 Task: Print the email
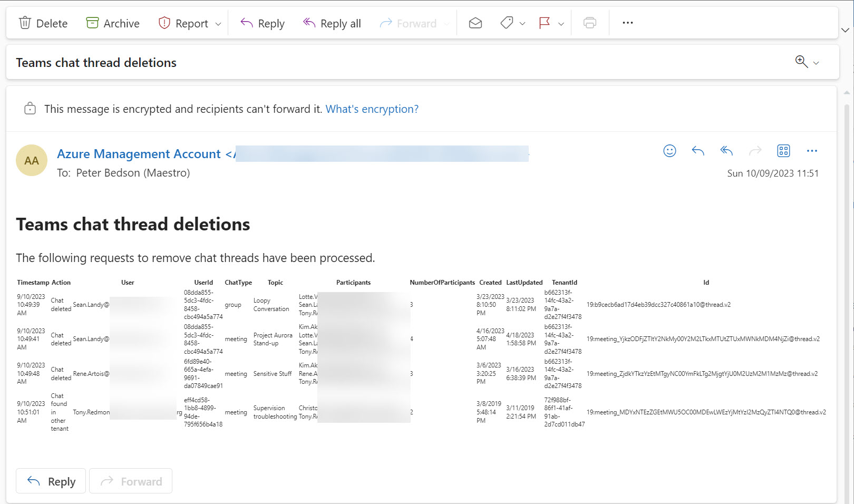point(590,23)
